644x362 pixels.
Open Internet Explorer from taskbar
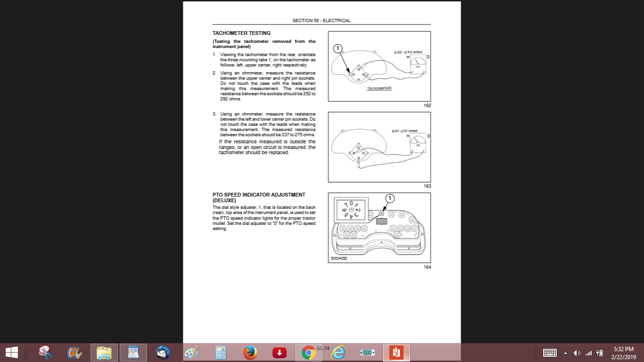pos(338,352)
